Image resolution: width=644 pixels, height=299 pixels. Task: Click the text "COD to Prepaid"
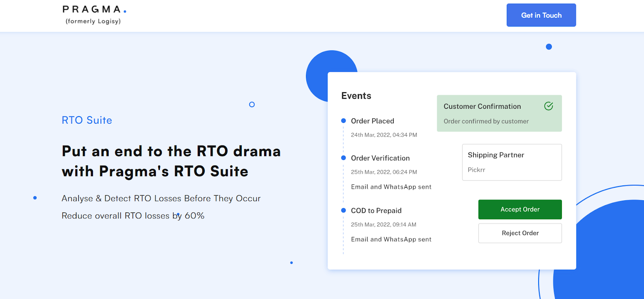click(376, 211)
